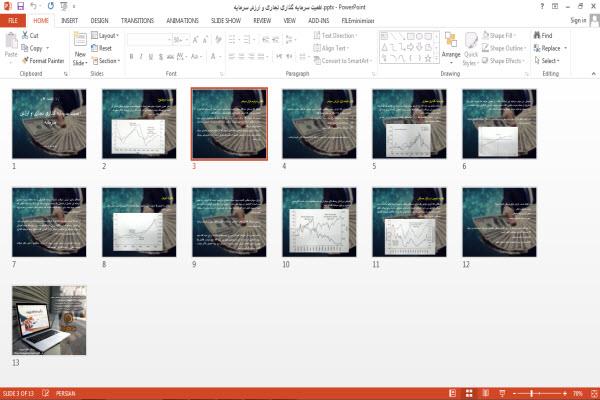Click the Replace icon in Editing group
This screenshot has width=600, height=400.
537,48
